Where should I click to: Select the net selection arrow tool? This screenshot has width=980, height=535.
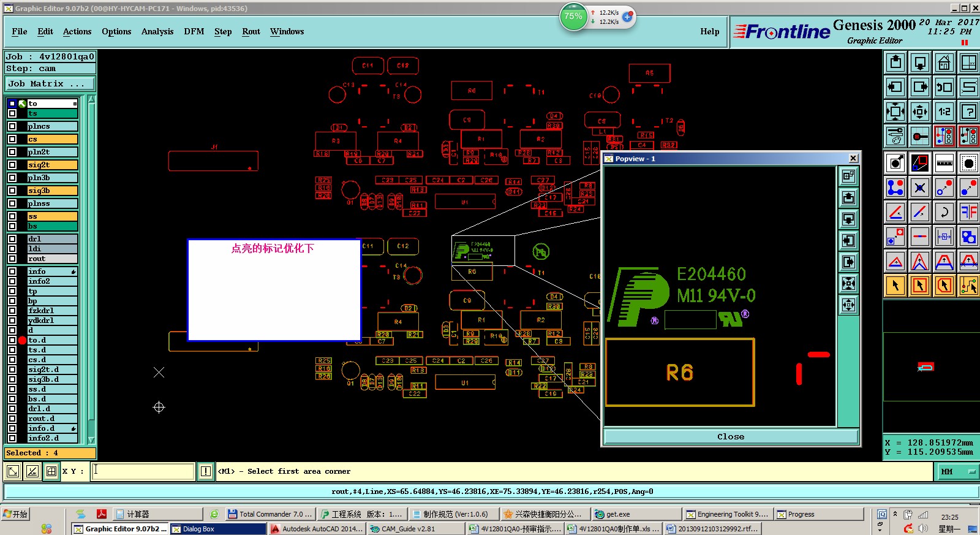tap(968, 286)
